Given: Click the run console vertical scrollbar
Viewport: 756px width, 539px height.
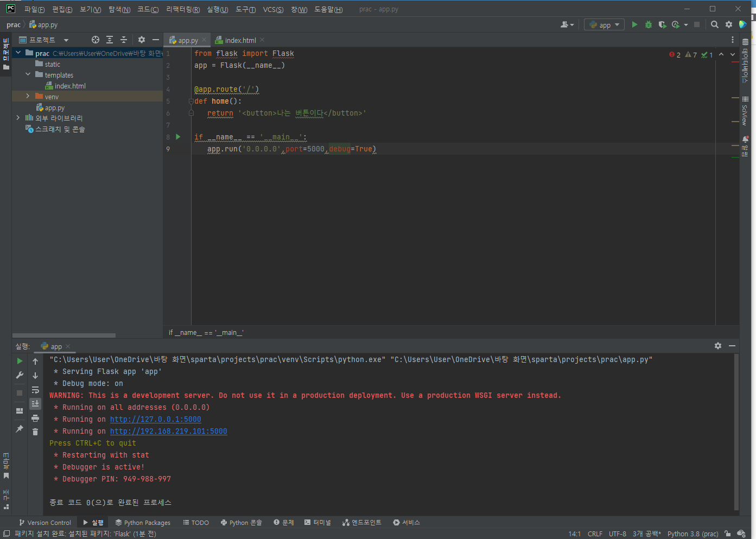Looking at the screenshot, I should (x=736, y=432).
